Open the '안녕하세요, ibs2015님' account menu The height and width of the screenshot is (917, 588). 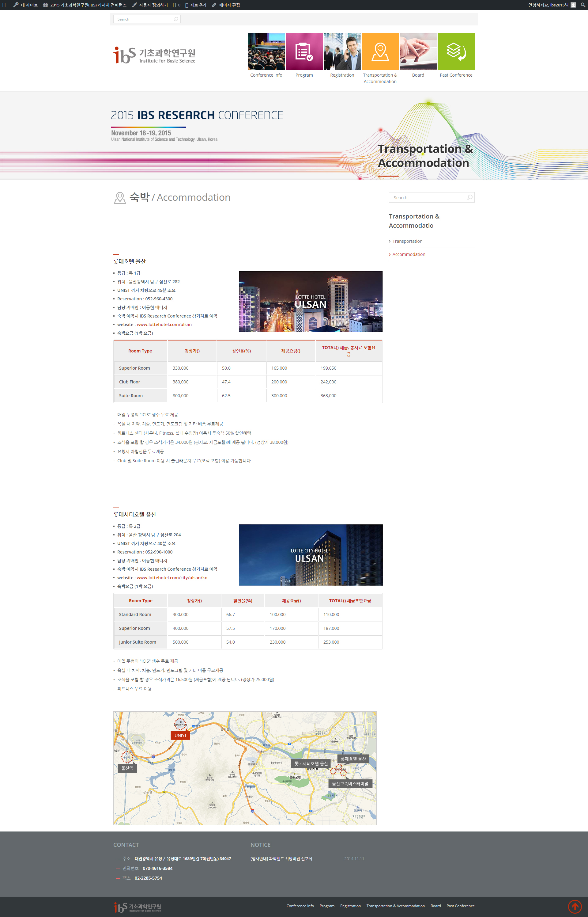(x=552, y=5)
